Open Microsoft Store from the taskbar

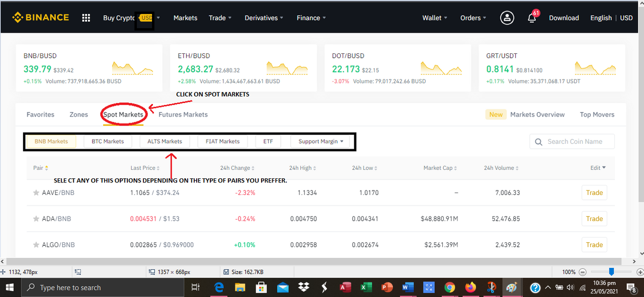click(x=261, y=287)
